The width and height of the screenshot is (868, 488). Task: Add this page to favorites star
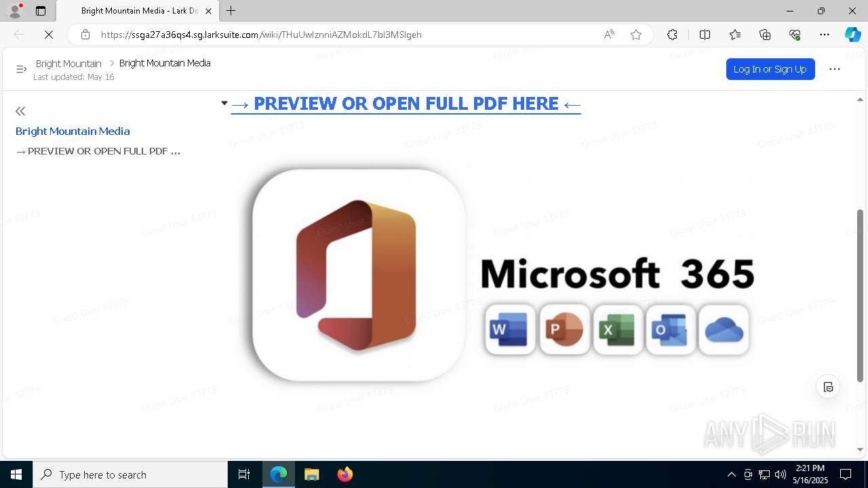pyautogui.click(x=636, y=35)
